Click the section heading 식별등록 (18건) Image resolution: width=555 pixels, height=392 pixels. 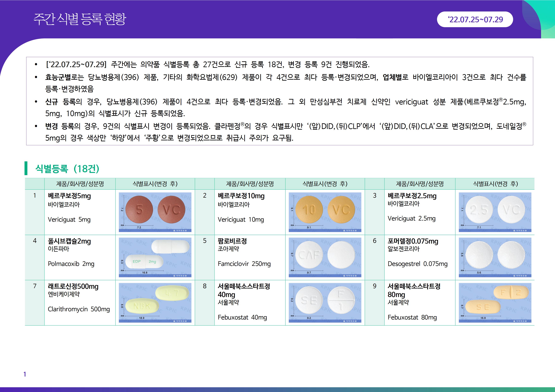[x=67, y=169]
